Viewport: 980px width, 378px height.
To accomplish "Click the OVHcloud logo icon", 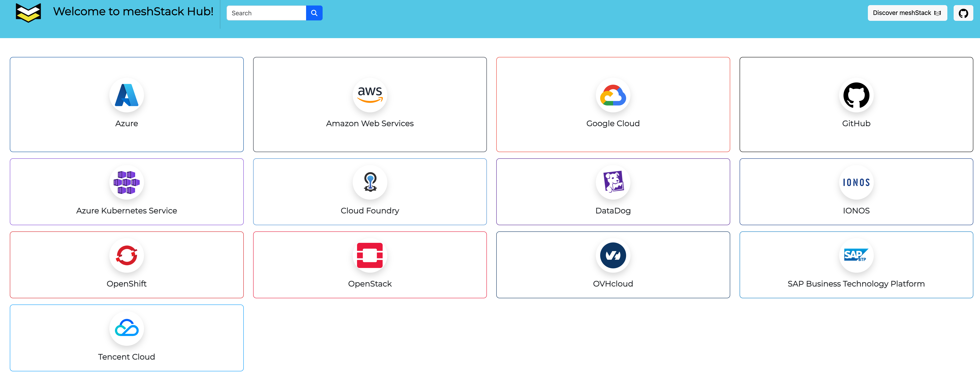I will pos(613,255).
